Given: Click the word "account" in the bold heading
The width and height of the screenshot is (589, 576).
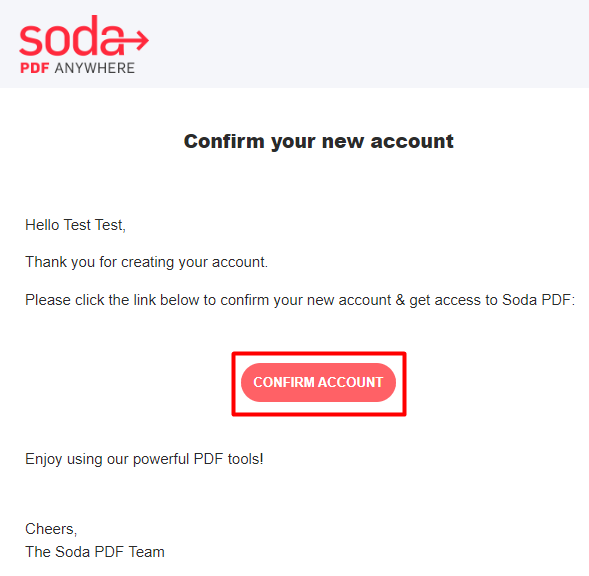Looking at the screenshot, I should click(412, 141).
